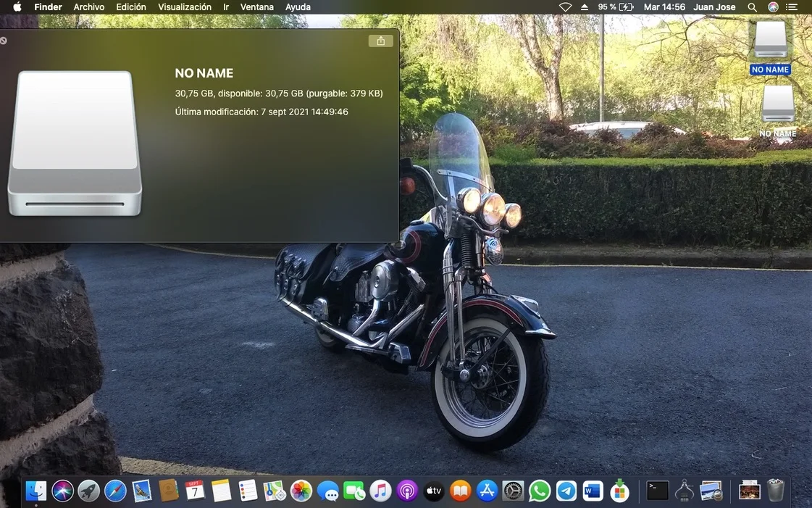The width and height of the screenshot is (812, 508).
Task: Open Messages app in Dock
Action: 328,491
